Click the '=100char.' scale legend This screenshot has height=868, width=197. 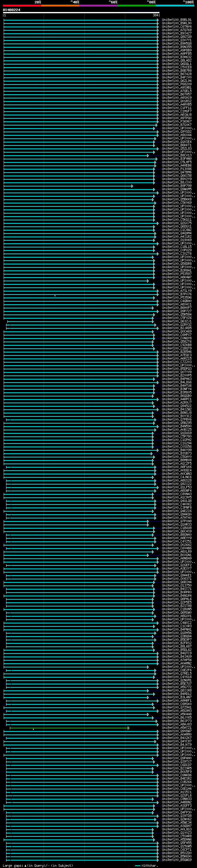[x=150, y=866]
